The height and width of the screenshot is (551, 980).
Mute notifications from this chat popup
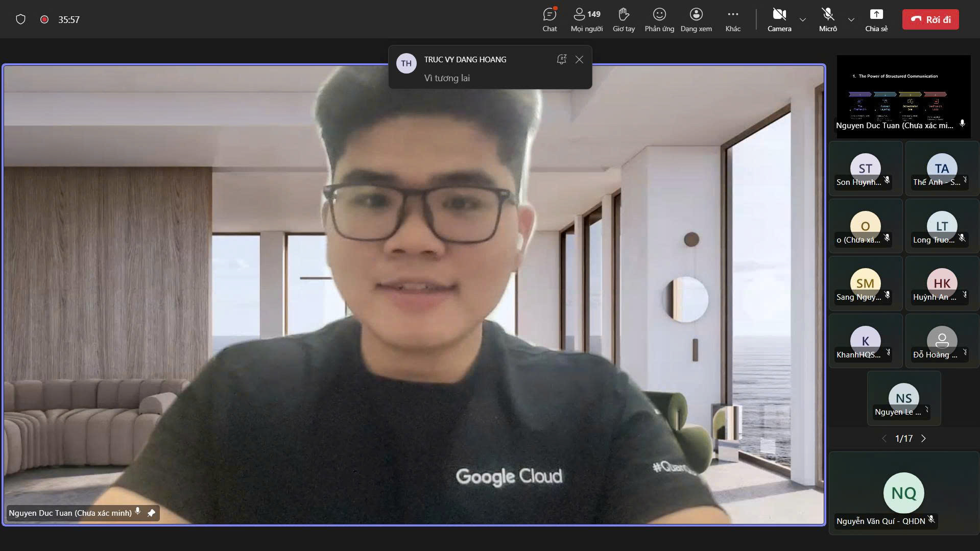pos(561,60)
